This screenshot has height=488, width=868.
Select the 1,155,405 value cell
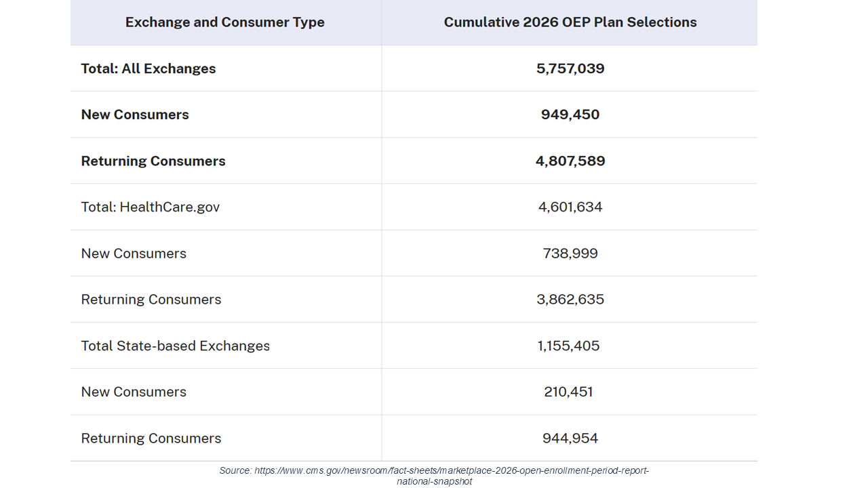569,346
